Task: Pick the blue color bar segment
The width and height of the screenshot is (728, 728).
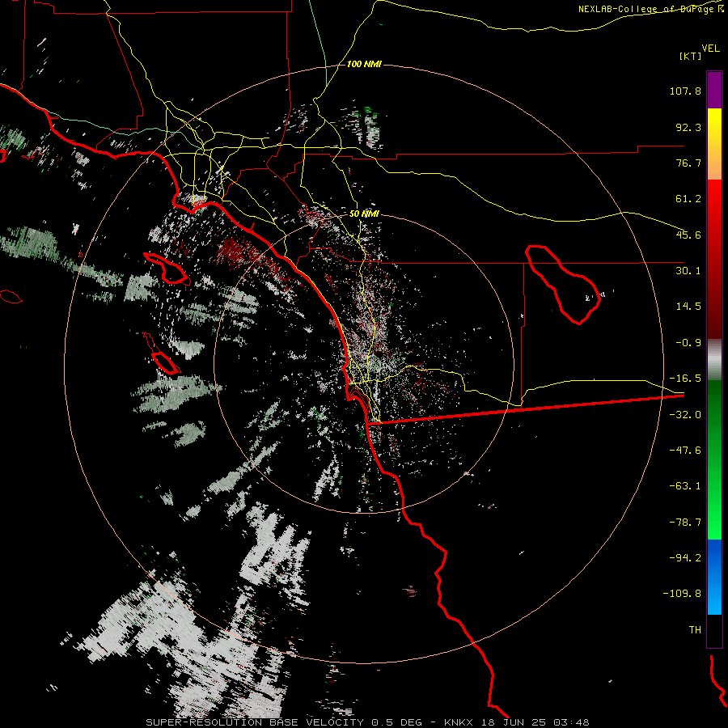Action: click(714, 577)
